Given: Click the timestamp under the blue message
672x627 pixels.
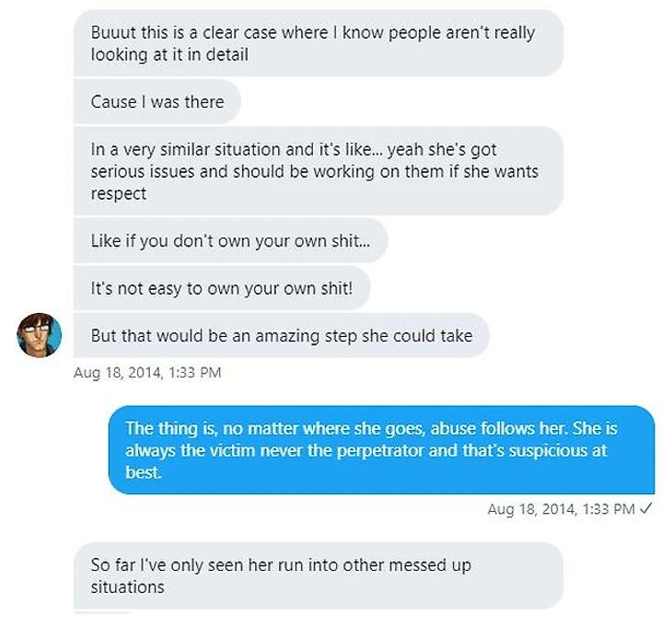Looking at the screenshot, I should (561, 509).
